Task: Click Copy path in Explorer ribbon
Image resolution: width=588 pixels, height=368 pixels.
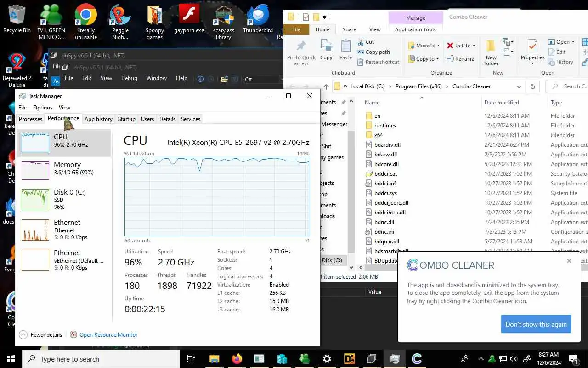Action: (373, 52)
